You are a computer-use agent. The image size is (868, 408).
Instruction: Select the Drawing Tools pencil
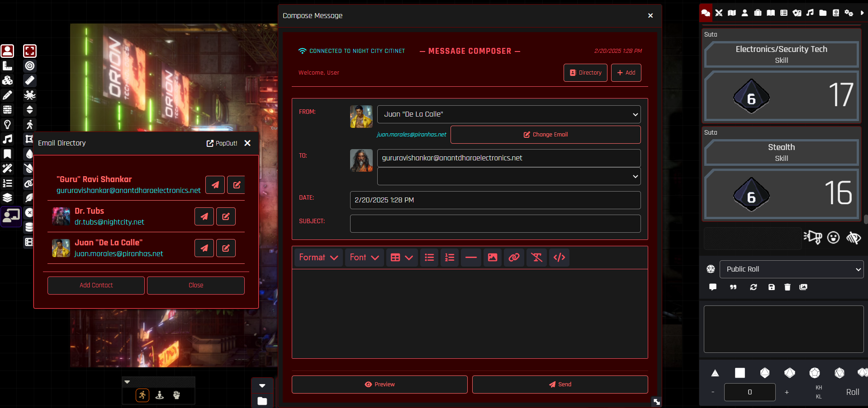7,95
